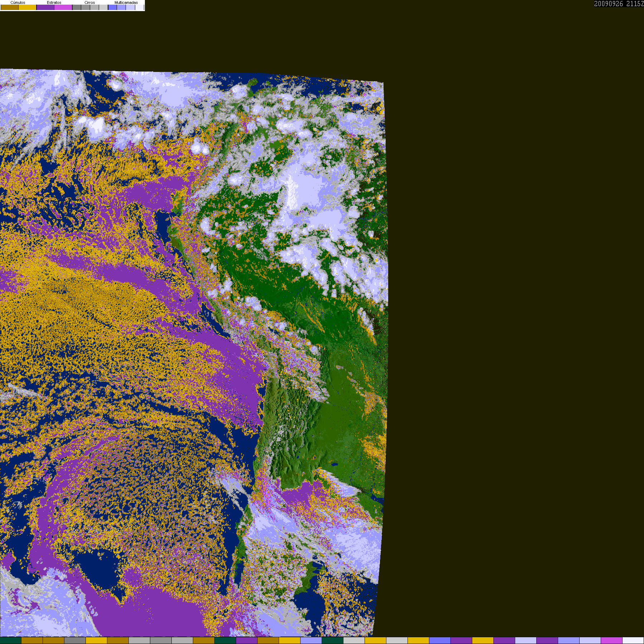Image resolution: width=644 pixels, height=644 pixels.
Task: Choose the second-darkest blue Multicamadas swatch
Action: pos(121,7)
